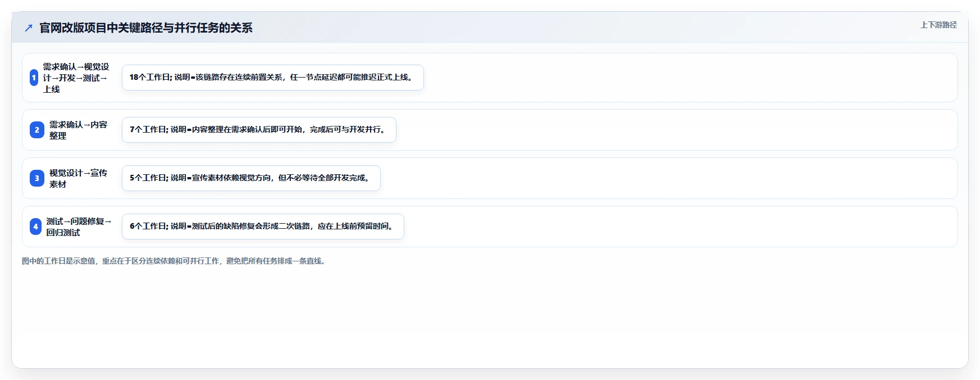Select the number 2 badge
Viewport: 980px width, 380px height.
(x=37, y=130)
